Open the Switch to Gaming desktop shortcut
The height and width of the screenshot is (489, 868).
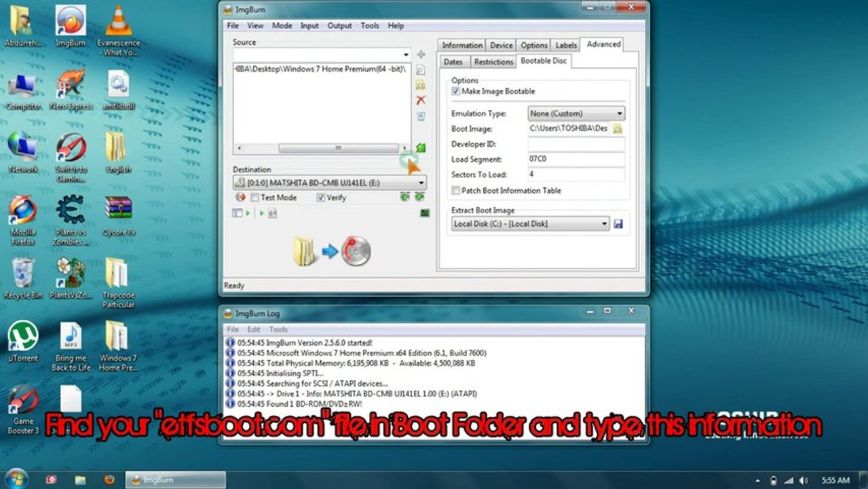71,158
